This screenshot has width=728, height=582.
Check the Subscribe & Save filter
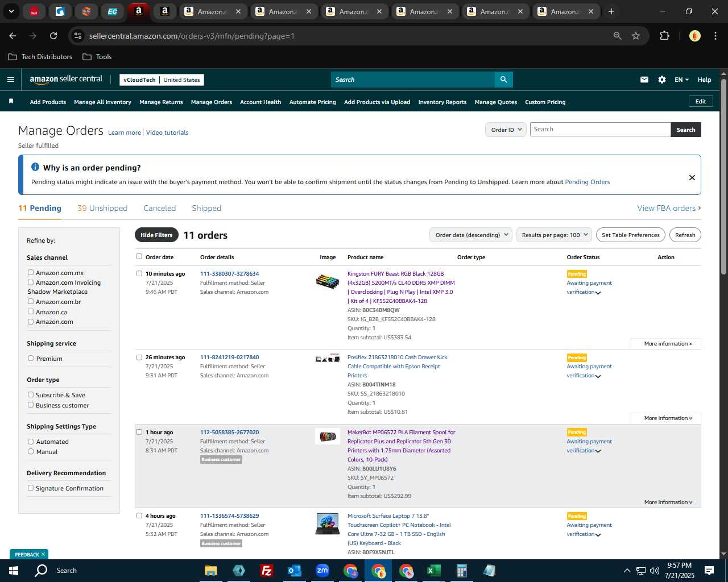pyautogui.click(x=31, y=394)
